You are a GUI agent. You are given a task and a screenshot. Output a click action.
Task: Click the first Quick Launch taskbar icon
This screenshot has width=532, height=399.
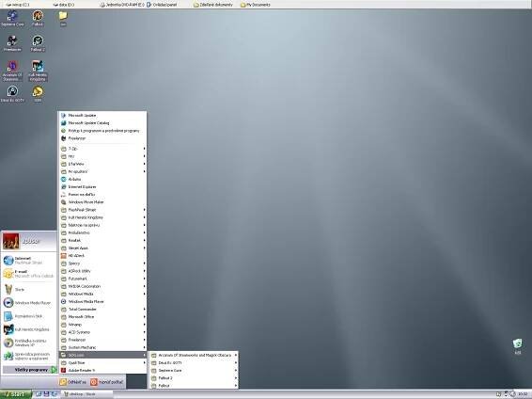[x=39, y=394]
